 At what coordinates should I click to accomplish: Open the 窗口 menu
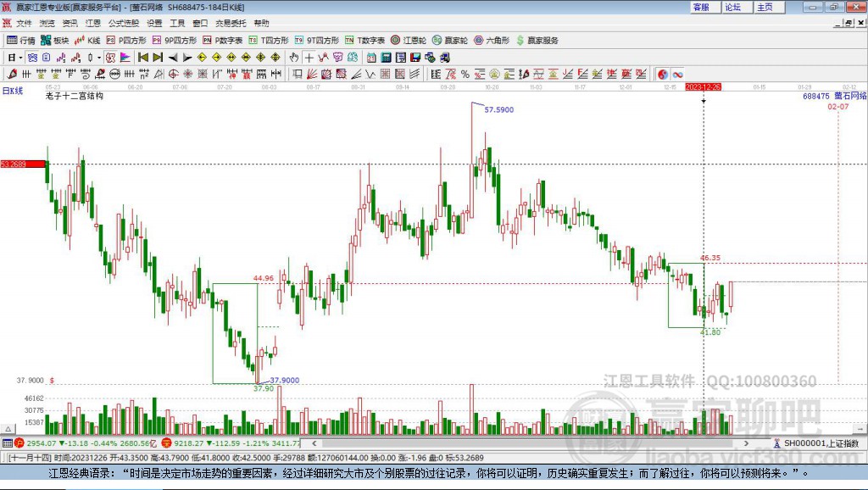(200, 23)
